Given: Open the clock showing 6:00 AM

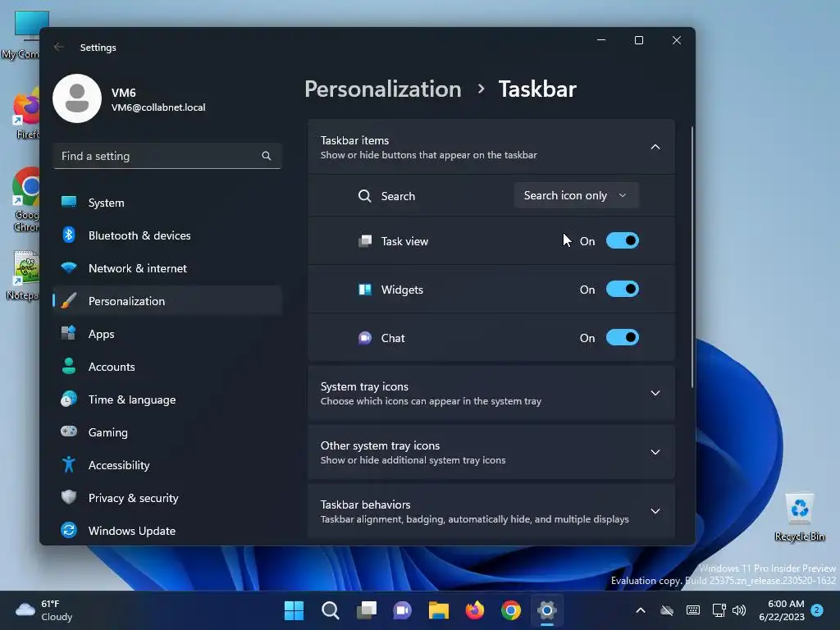Looking at the screenshot, I should pos(782,610).
